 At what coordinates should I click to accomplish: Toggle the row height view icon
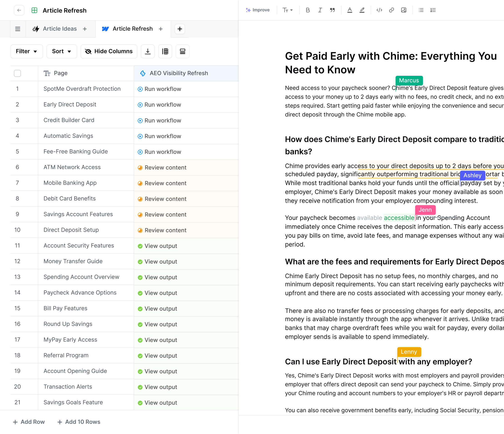182,51
